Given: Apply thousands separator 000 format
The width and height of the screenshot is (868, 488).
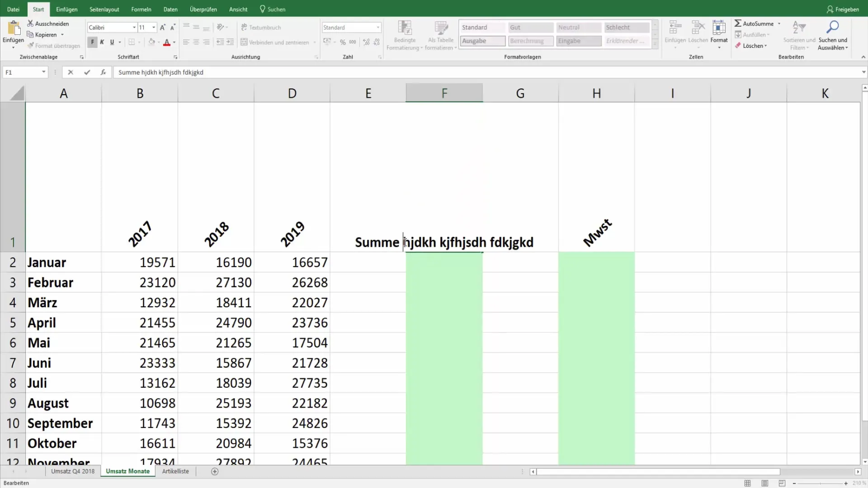Looking at the screenshot, I should tap(353, 42).
